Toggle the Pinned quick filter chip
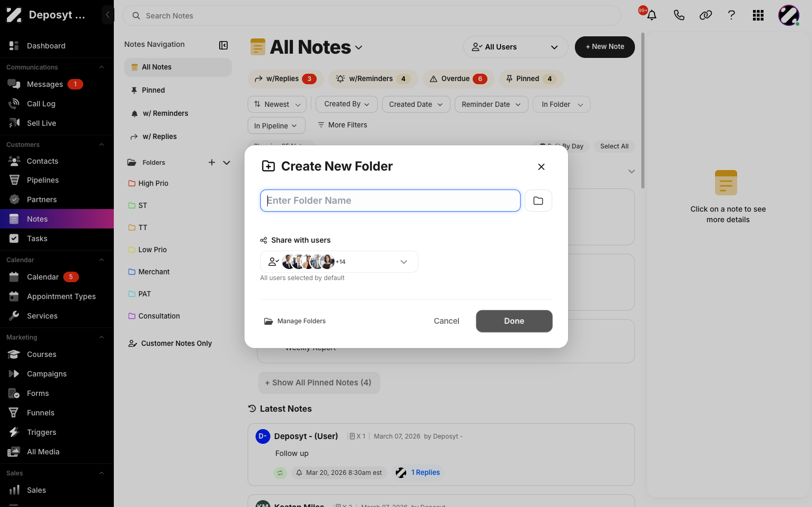This screenshot has height=507, width=812. pos(531,79)
